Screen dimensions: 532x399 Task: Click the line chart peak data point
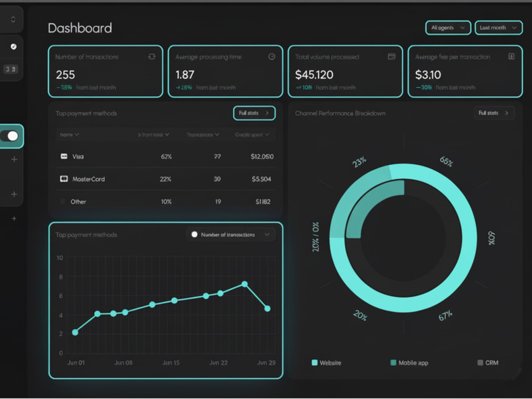(x=245, y=284)
